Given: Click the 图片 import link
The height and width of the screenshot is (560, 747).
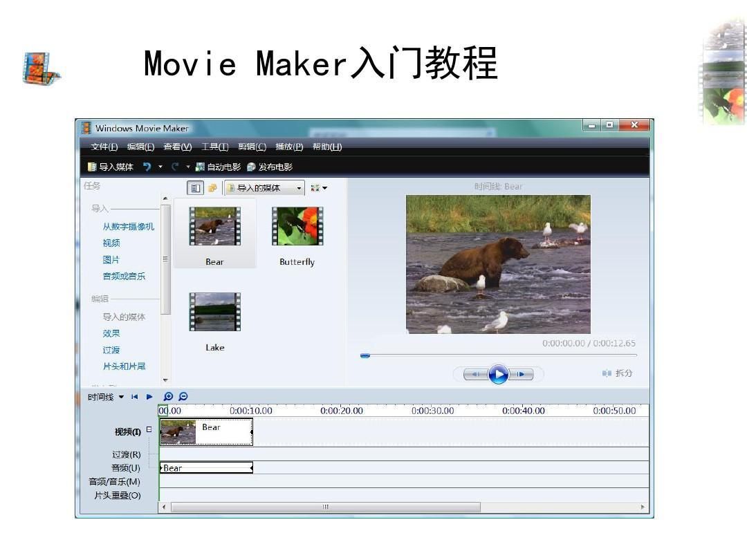Looking at the screenshot, I should [111, 259].
